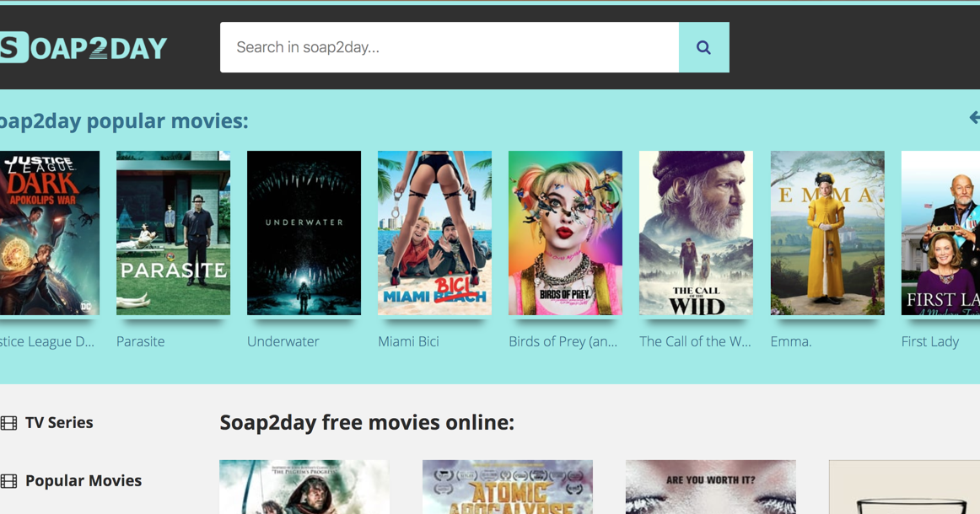Open the Underwater movie poster
The height and width of the screenshot is (514, 980).
(x=304, y=233)
